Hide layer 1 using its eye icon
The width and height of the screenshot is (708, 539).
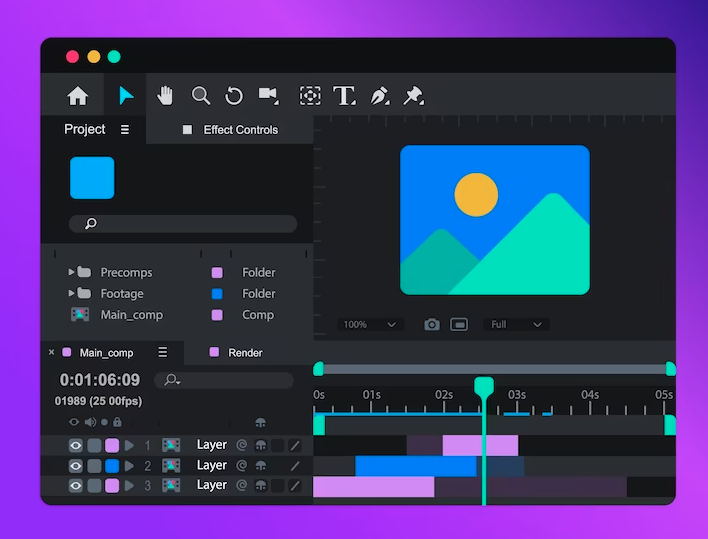[x=75, y=445]
